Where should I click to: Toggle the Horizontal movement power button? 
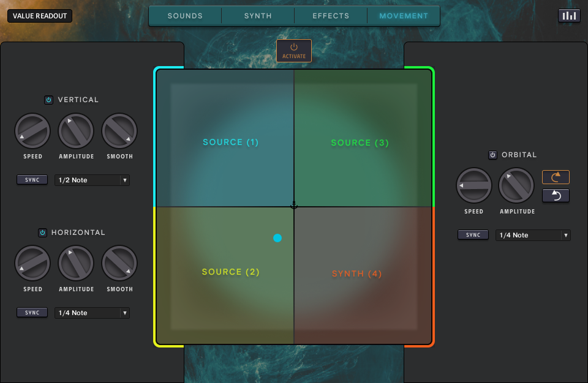point(42,232)
